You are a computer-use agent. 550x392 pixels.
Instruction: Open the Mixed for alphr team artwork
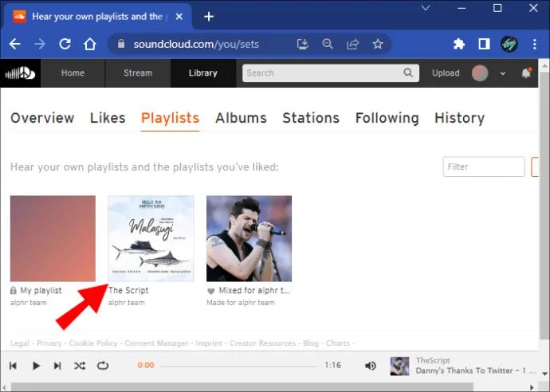pyautogui.click(x=249, y=238)
